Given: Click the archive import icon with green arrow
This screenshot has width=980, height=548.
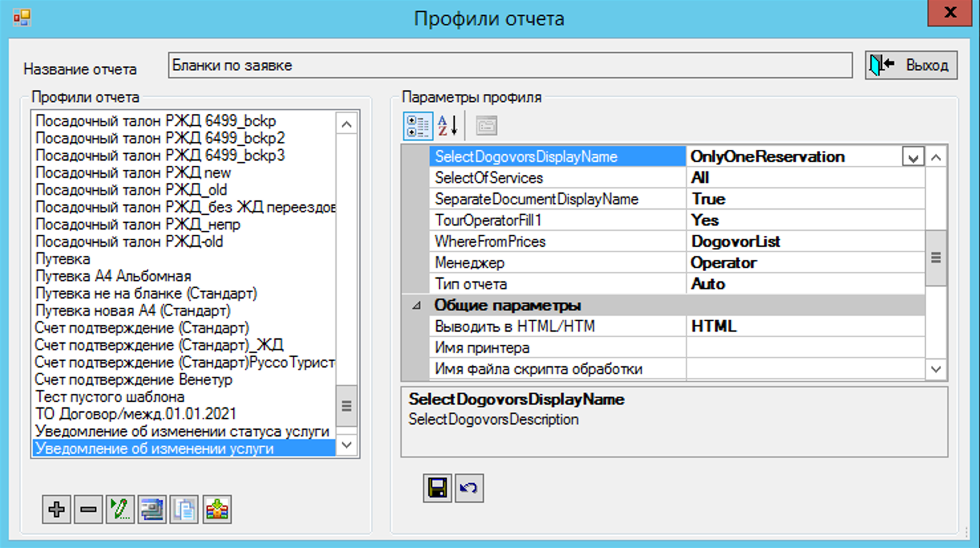Looking at the screenshot, I should coord(217,510).
